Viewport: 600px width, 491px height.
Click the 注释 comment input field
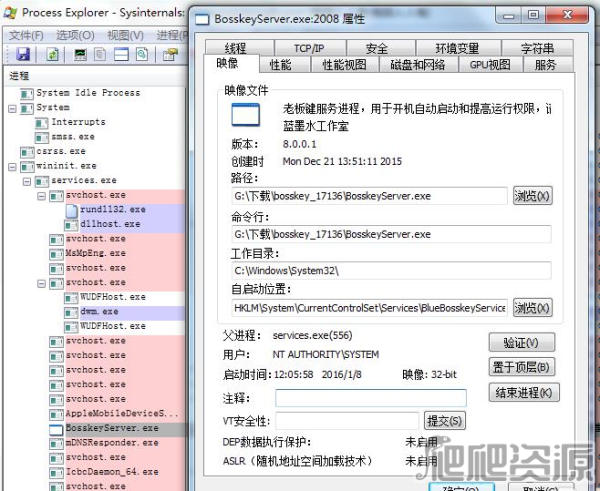[371, 398]
